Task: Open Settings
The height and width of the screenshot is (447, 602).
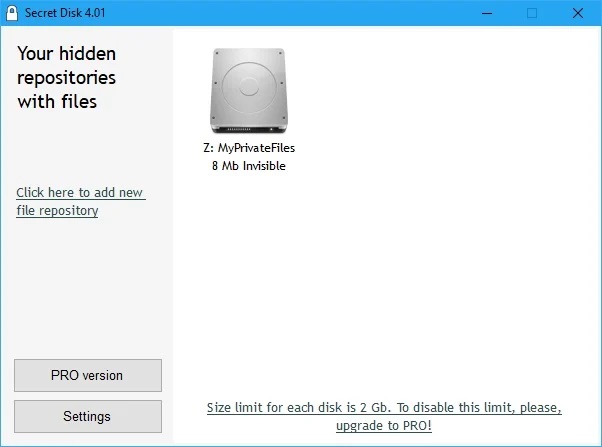Action: (x=87, y=416)
